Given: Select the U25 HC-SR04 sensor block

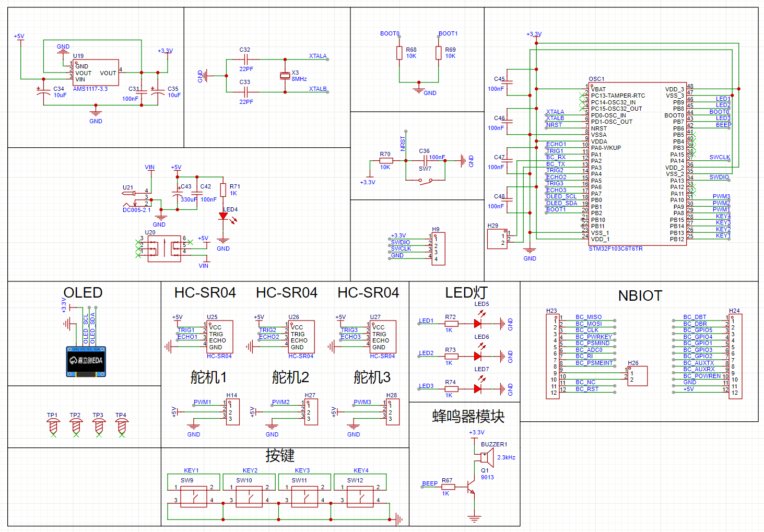Looking at the screenshot, I should click(219, 337).
